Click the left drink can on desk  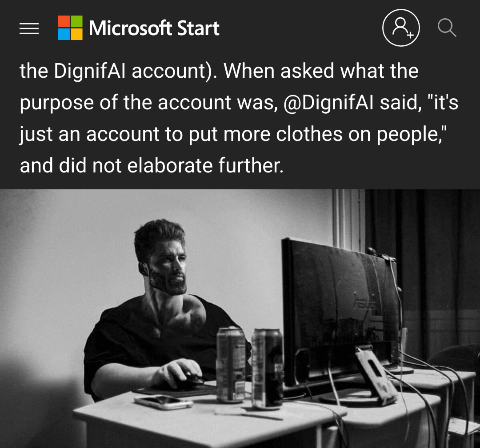(231, 364)
